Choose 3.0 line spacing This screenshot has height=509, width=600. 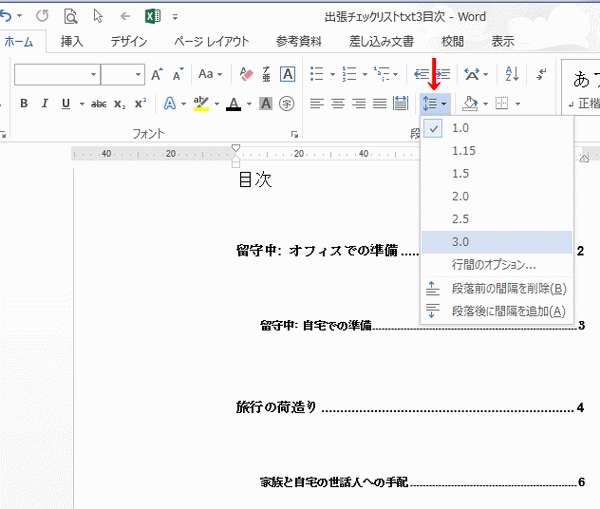(x=497, y=242)
